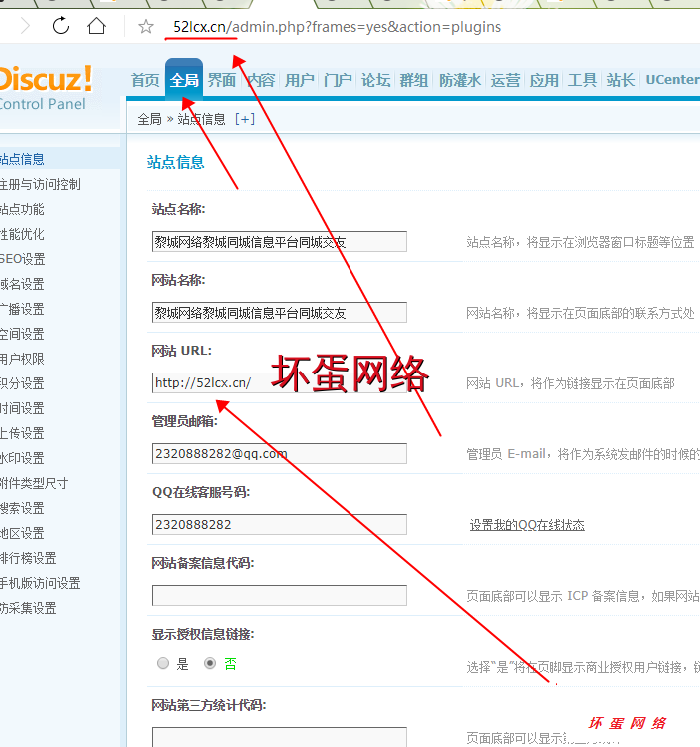Open 地区设置 in the sidebar
The height and width of the screenshot is (747, 700).
(x=22, y=533)
